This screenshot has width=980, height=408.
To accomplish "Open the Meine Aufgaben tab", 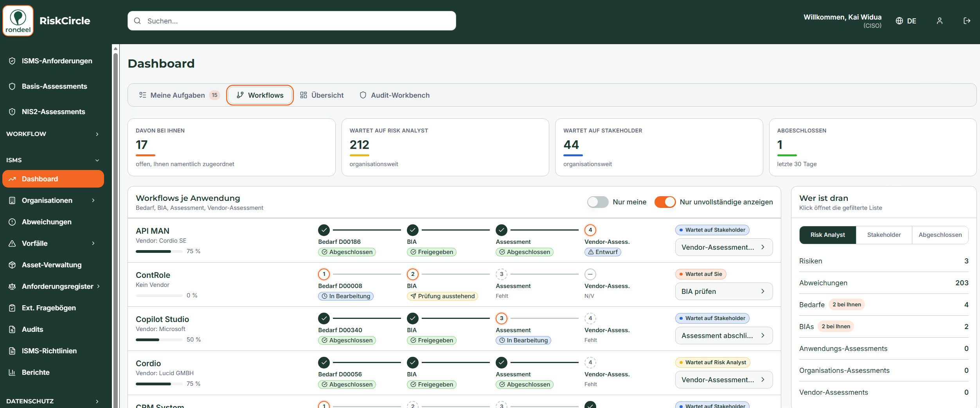I will (179, 95).
